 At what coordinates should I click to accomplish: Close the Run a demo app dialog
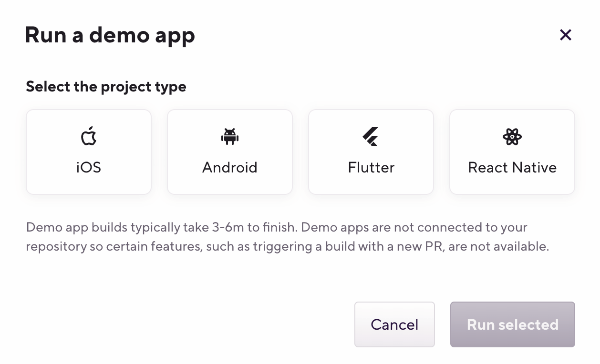coord(565,35)
